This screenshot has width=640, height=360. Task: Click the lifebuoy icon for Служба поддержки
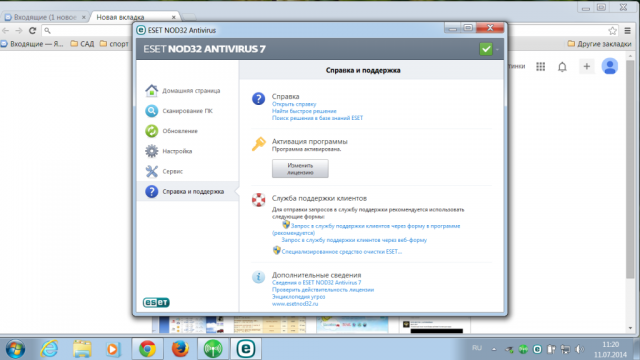pos(258,200)
